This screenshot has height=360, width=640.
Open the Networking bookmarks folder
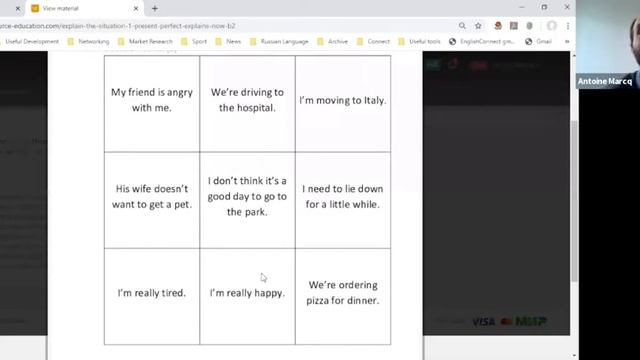point(89,42)
